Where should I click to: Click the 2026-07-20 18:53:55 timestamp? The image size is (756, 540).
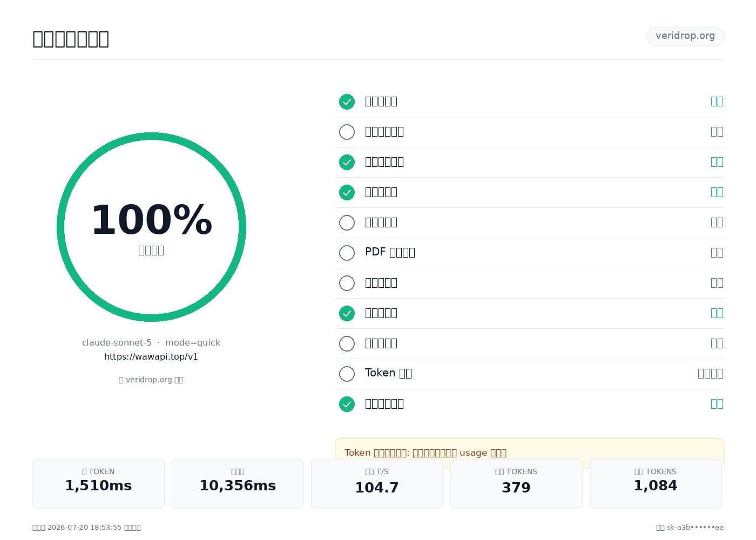[84, 528]
